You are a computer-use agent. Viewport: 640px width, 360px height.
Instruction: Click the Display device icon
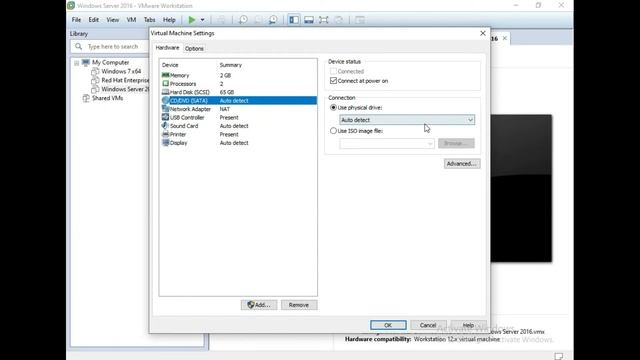(165, 142)
